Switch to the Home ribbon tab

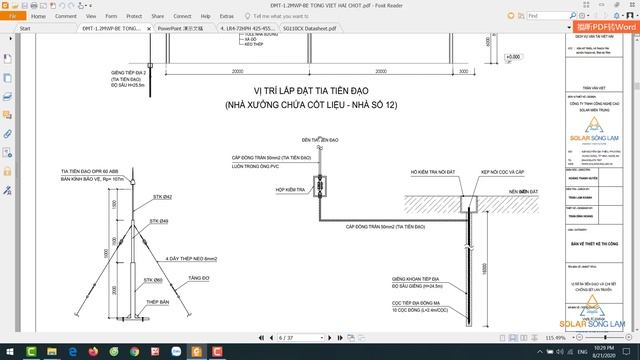[x=38, y=16]
